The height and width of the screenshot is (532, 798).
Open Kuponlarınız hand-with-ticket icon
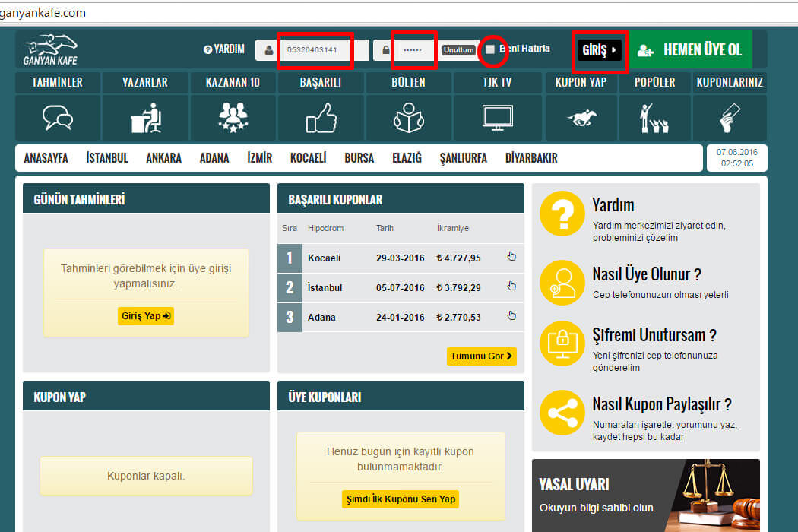pyautogui.click(x=730, y=118)
